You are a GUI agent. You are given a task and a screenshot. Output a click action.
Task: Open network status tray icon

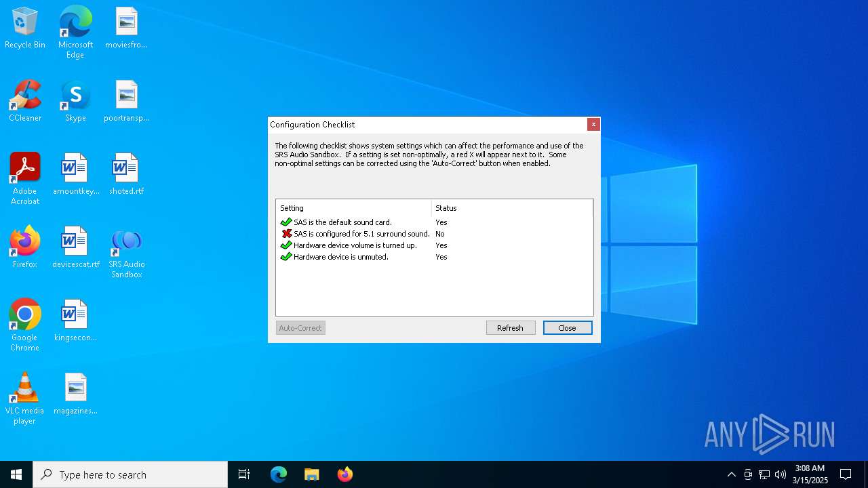[764, 474]
